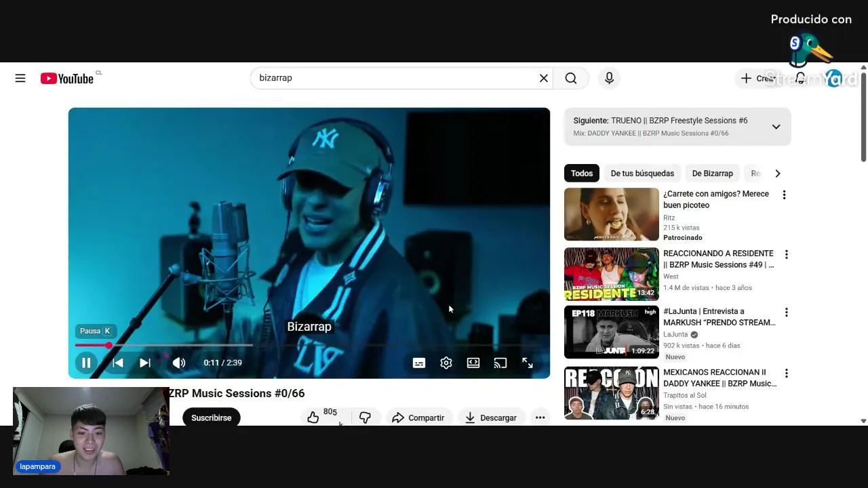Image resolution: width=868 pixels, height=488 pixels.
Task: Click the scrollbar down arrow
Action: 863,421
